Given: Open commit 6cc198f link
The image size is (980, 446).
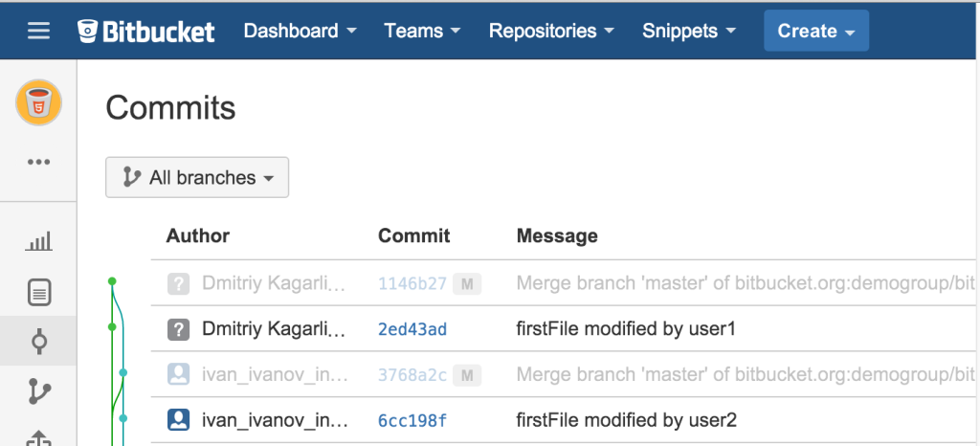Looking at the screenshot, I should coord(412,419).
